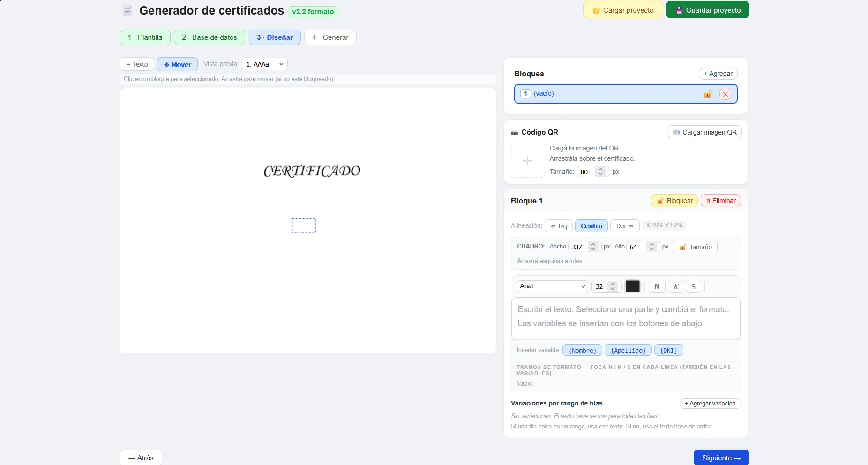Click Cargar imagen QR button
This screenshot has height=465, width=868.
704,132
